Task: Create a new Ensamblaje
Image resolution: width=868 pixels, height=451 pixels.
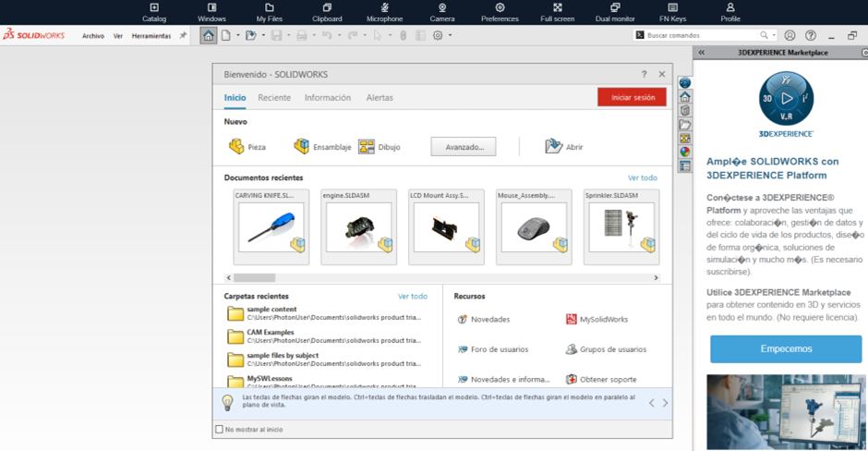Action: coord(322,147)
